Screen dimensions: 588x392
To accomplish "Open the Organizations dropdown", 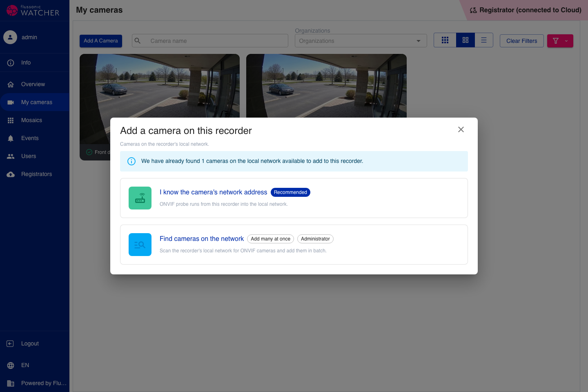I will (361, 41).
